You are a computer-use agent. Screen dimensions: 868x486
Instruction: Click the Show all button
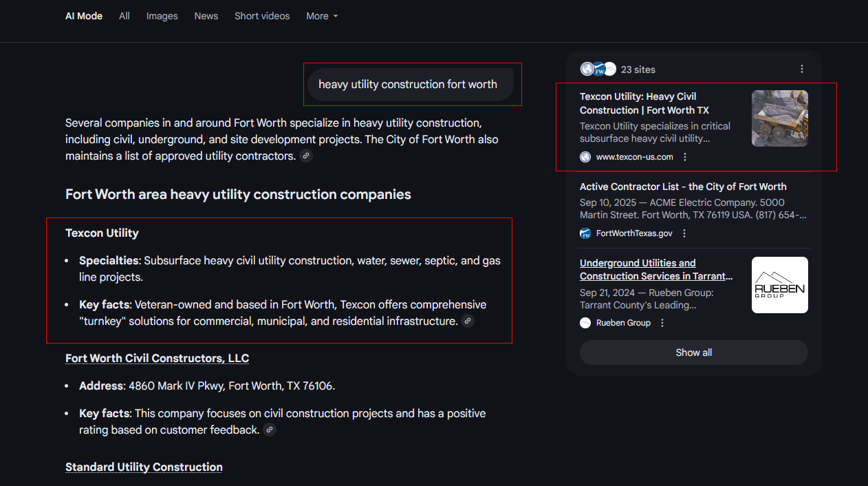click(x=693, y=352)
